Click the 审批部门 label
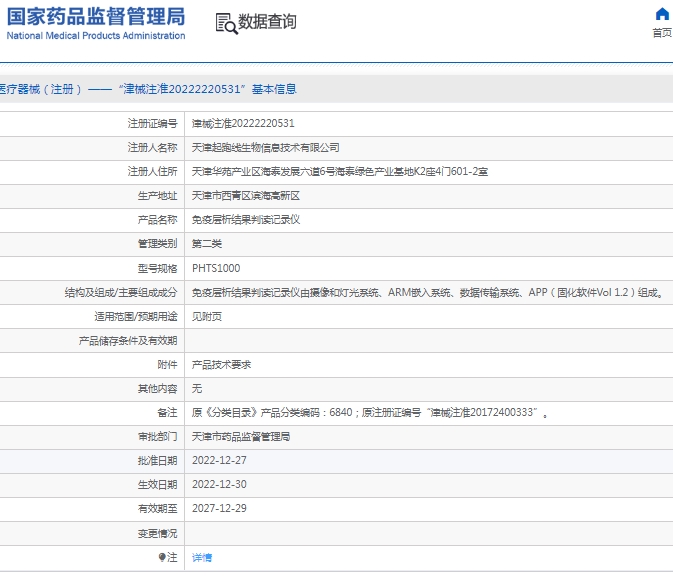Screen dimensions: 673x578 click(x=158, y=437)
